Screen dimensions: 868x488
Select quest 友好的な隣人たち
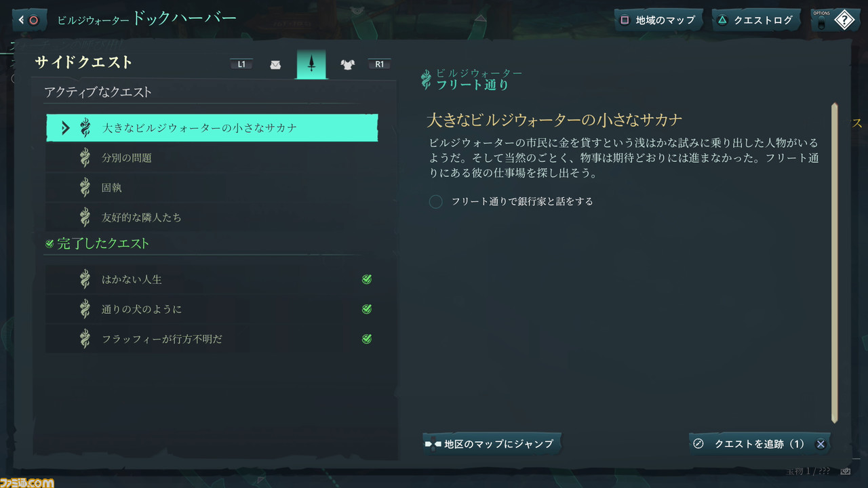[212, 218]
